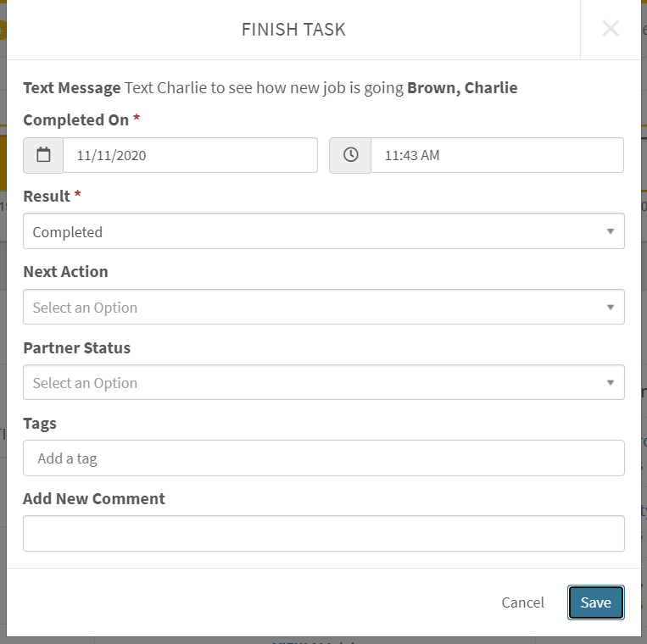Click the 11/11/2020 date field
The width and height of the screenshot is (647, 644).
190,155
